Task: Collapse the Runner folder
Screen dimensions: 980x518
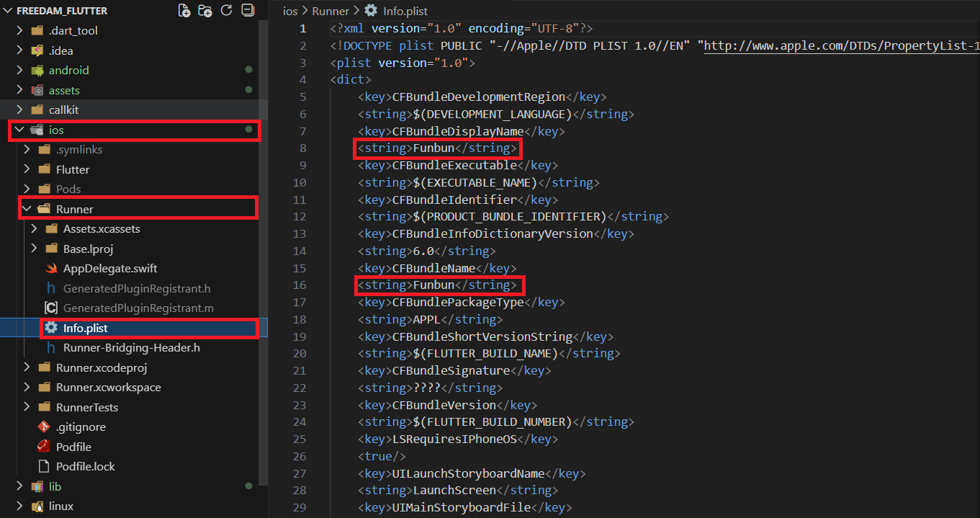Action: (74, 210)
